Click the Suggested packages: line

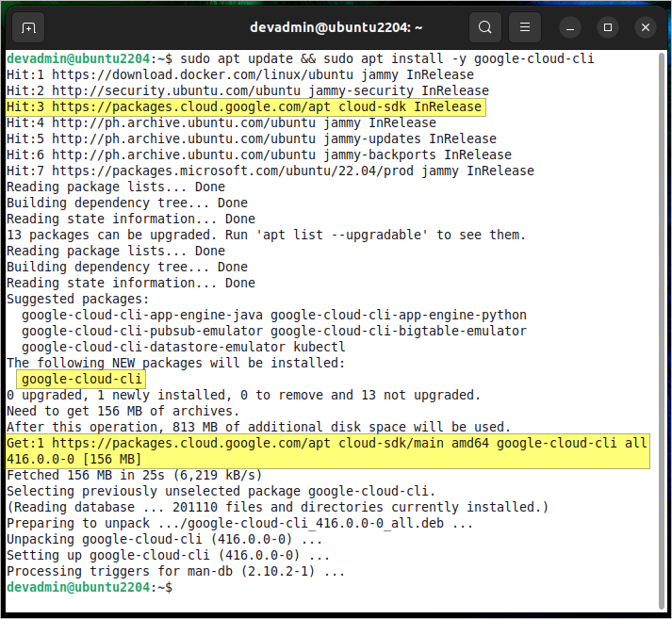point(77,299)
